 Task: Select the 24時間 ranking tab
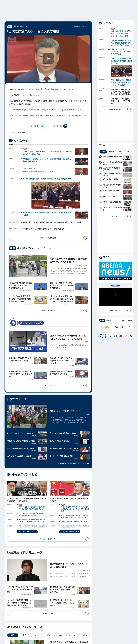[111, 152]
